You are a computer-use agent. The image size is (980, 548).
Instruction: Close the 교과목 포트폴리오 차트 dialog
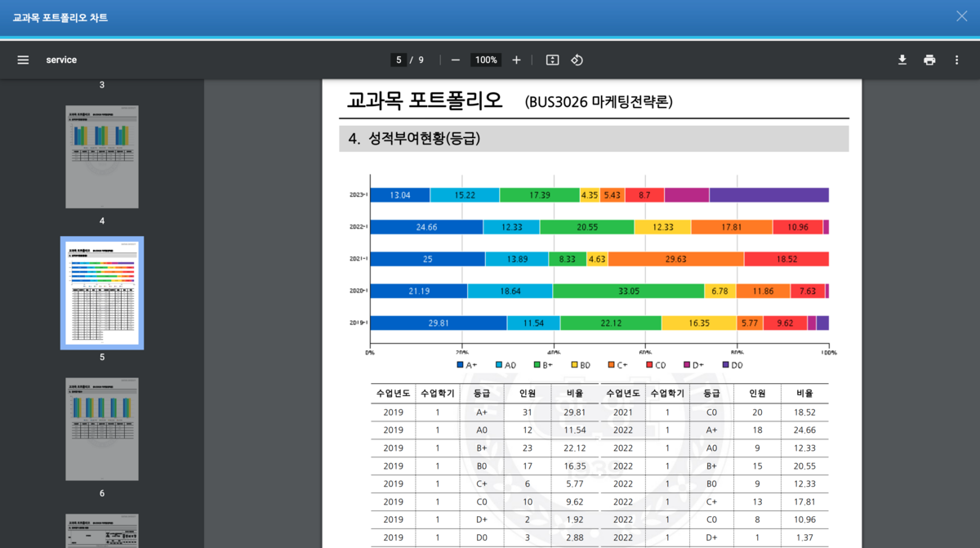tap(962, 16)
